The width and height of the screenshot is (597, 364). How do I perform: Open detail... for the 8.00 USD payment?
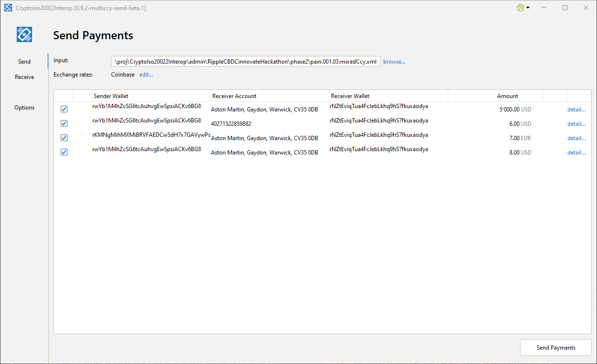(576, 152)
